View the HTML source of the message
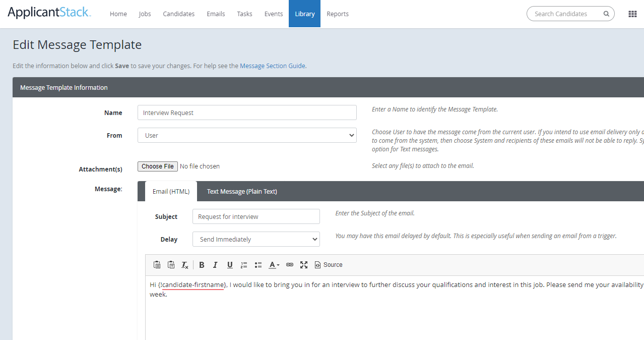Image resolution: width=644 pixels, height=340 pixels. 328,264
